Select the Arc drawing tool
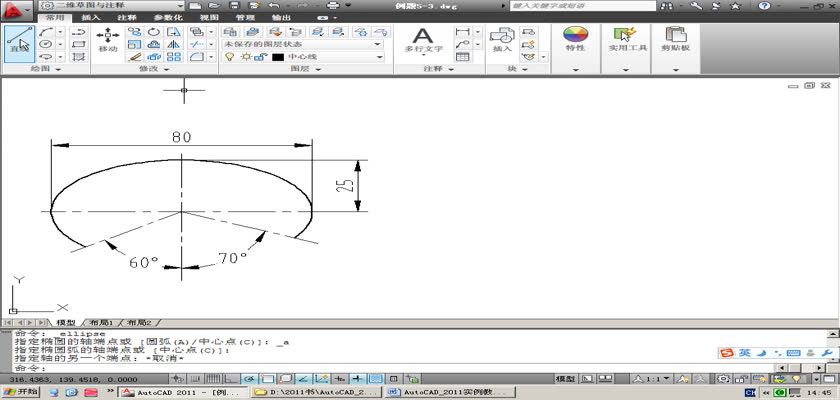This screenshot has width=840, height=400. 47,32
